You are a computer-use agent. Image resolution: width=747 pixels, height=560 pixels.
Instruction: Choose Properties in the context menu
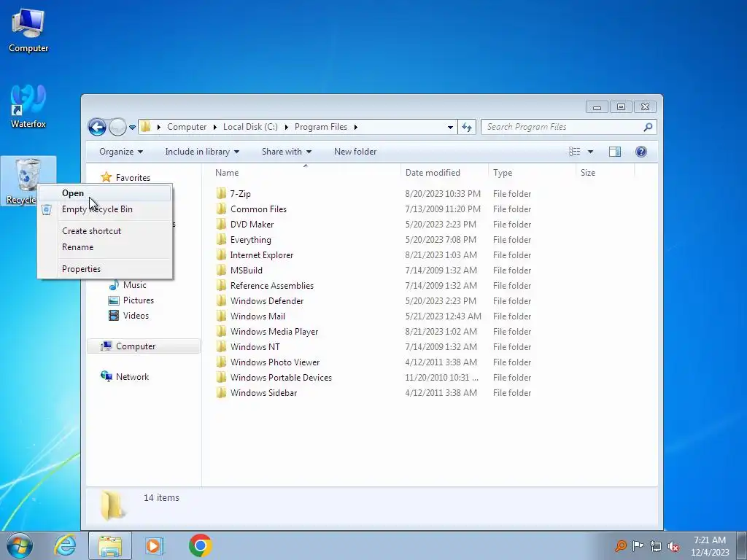tap(104, 269)
